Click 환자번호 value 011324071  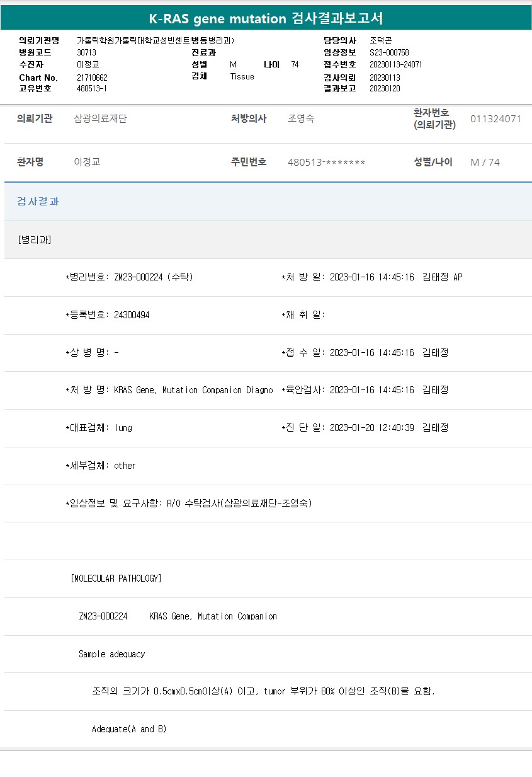pyautogui.click(x=495, y=118)
